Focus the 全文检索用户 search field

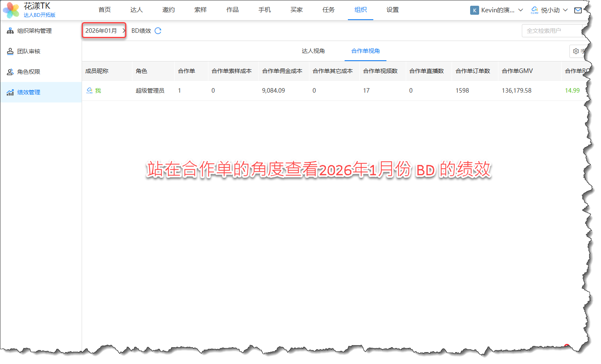pos(551,31)
